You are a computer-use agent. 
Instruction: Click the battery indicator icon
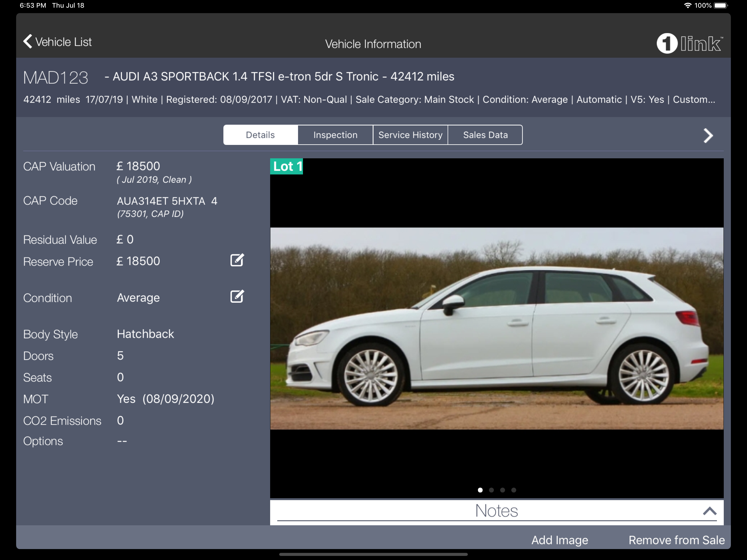point(721,5)
